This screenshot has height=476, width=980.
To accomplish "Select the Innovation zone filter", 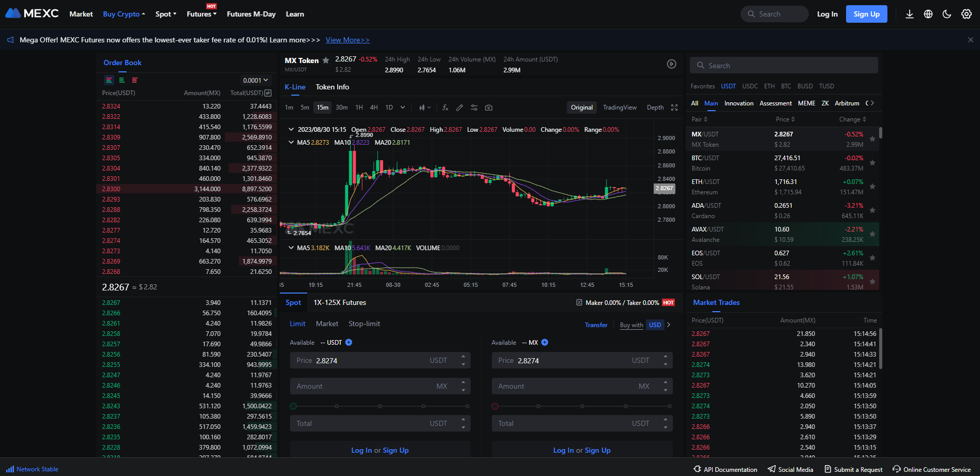I will [x=739, y=103].
